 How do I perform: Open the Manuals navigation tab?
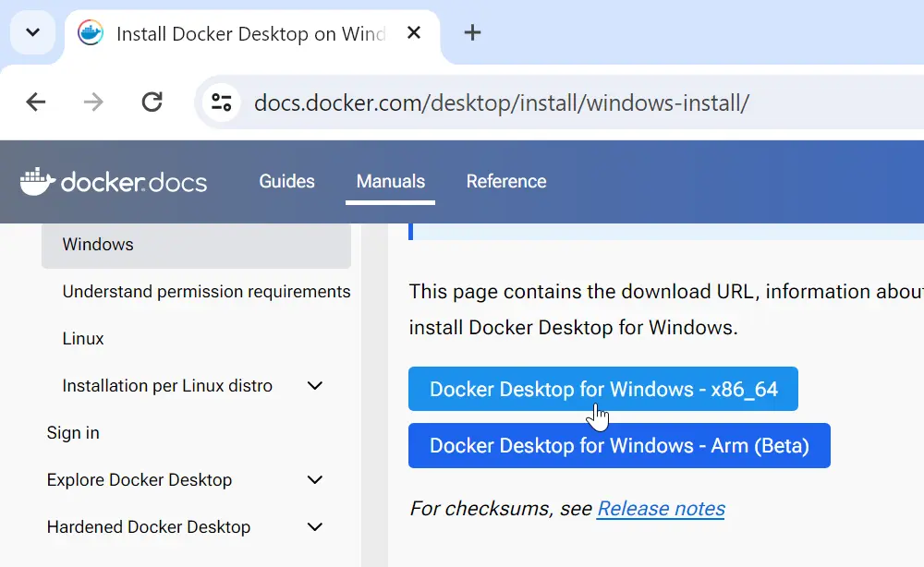tap(391, 181)
